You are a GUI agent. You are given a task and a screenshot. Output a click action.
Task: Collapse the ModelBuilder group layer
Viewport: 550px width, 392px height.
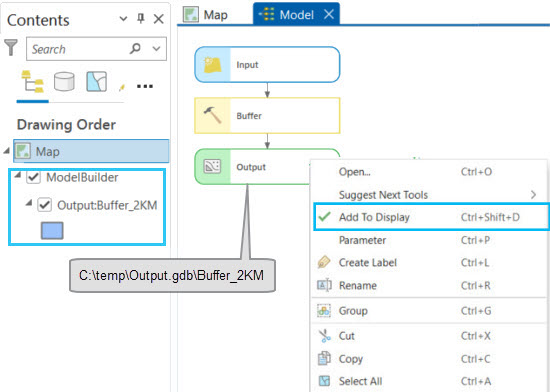click(18, 175)
